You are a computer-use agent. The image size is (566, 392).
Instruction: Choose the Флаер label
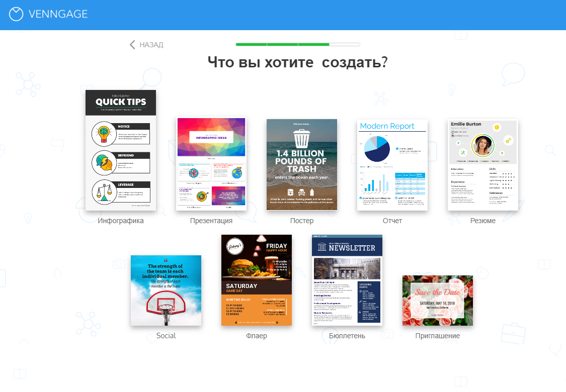point(257,336)
